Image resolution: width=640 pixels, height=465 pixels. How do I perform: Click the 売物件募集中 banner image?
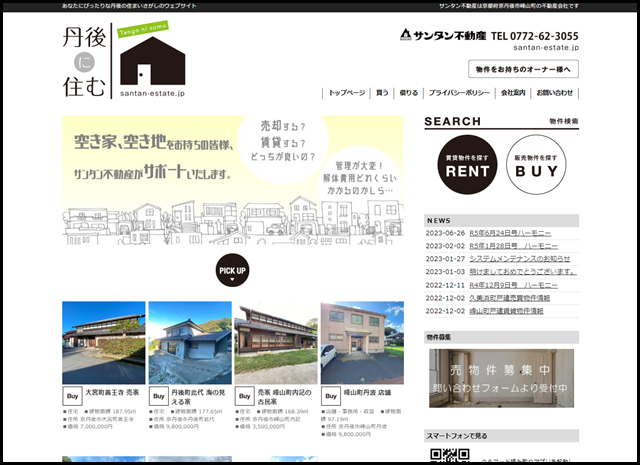(x=501, y=378)
